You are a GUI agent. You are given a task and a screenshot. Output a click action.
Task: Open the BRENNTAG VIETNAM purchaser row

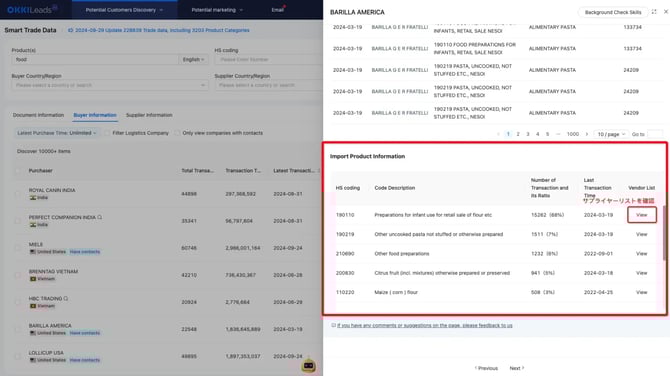167,275
